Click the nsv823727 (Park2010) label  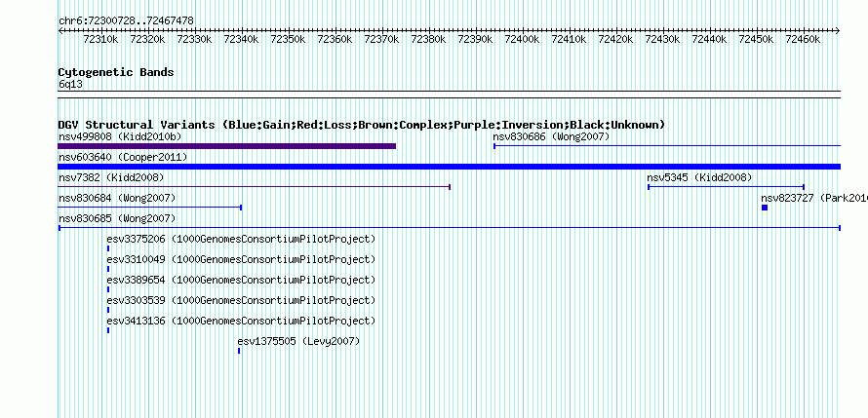coord(814,198)
